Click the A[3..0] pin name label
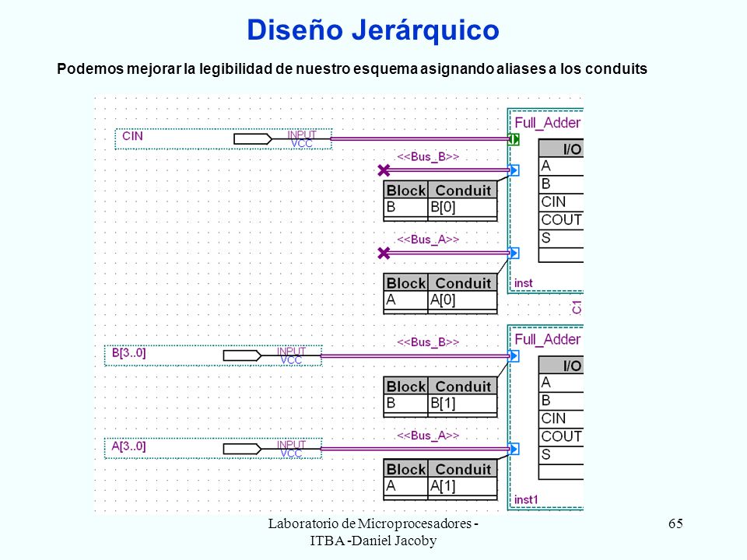The width and height of the screenshot is (747, 560). [x=128, y=446]
